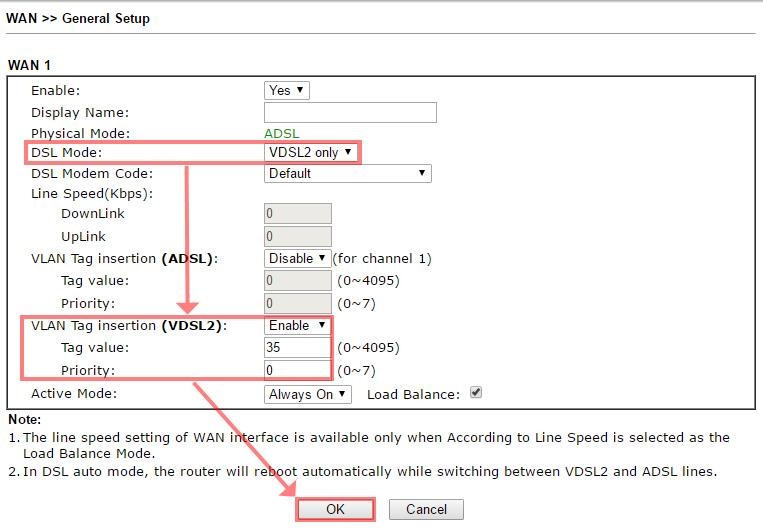Click the WAN >> General Setup title
763x530 pixels.
tap(78, 18)
